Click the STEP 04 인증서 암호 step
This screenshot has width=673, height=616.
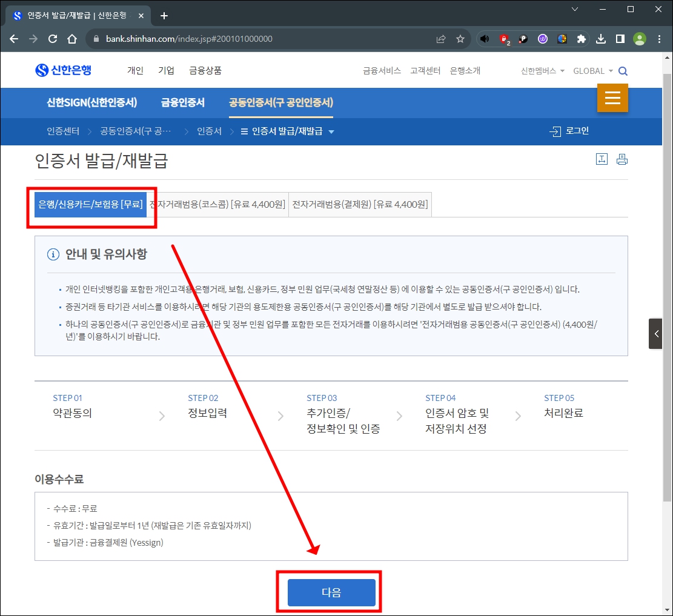(457, 414)
